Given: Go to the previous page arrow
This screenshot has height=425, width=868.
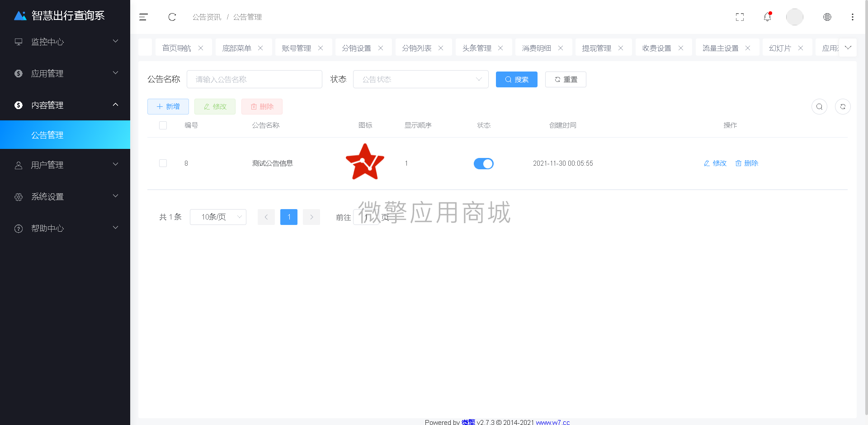Looking at the screenshot, I should click(x=266, y=217).
